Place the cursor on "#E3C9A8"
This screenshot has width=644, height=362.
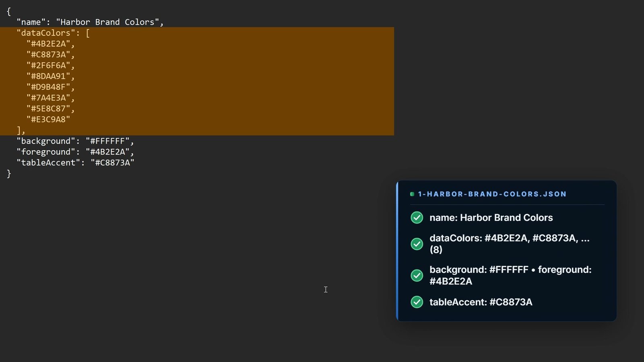[x=48, y=119]
